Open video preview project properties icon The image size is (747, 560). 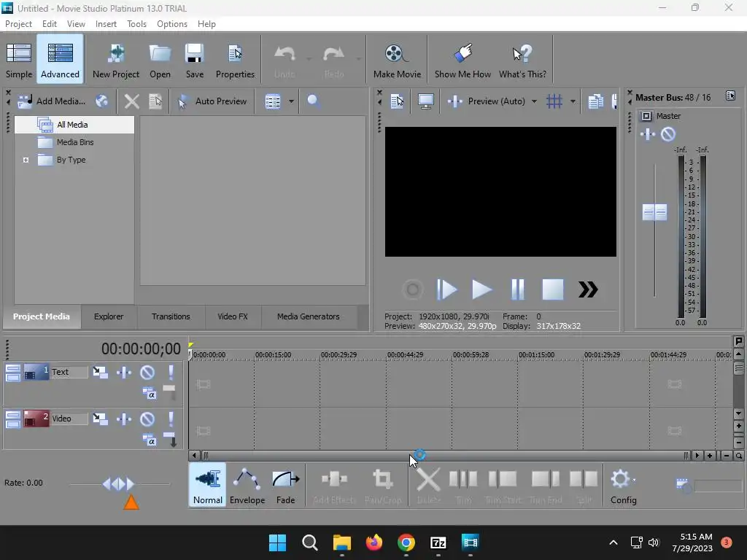tap(397, 101)
